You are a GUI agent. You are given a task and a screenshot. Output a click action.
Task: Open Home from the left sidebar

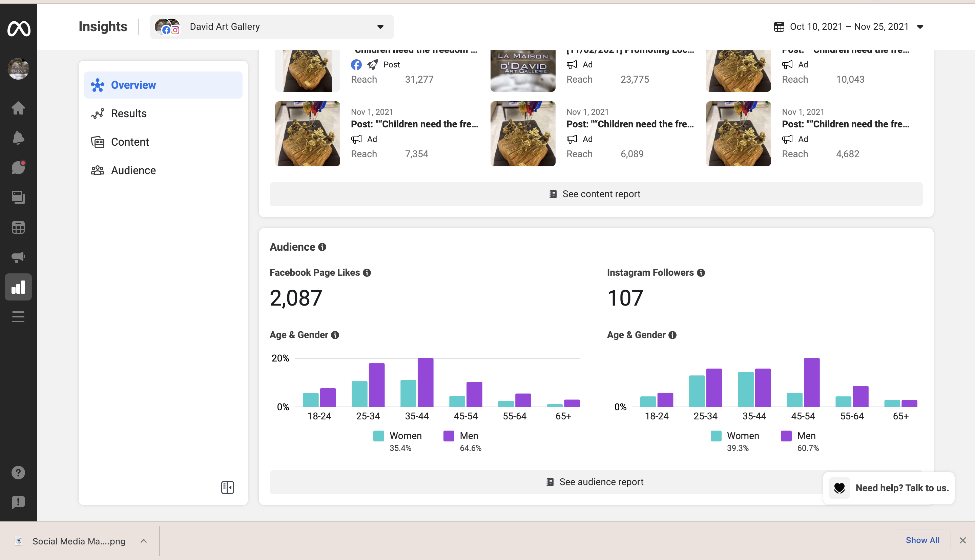click(18, 108)
